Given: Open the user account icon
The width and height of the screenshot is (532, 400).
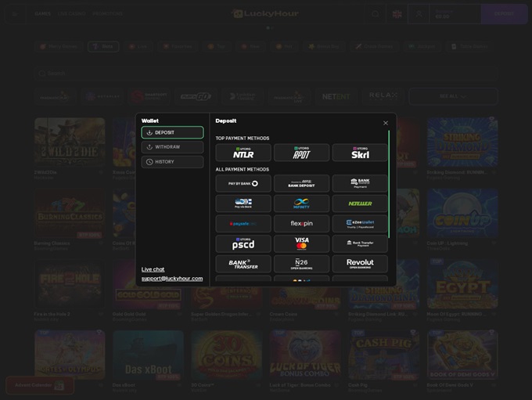Looking at the screenshot, I should tap(419, 14).
